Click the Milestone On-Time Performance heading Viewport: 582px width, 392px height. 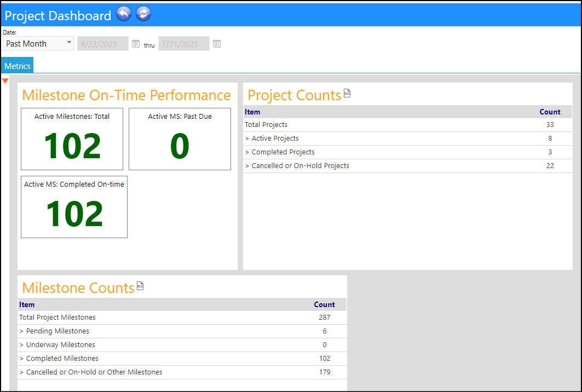(x=126, y=95)
